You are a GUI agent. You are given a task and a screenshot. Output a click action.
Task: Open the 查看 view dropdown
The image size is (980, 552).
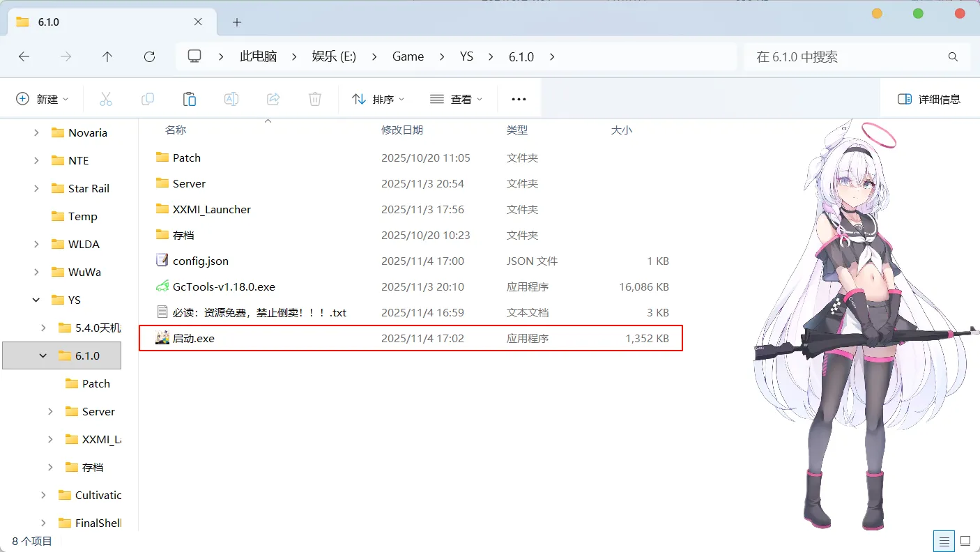pyautogui.click(x=457, y=98)
